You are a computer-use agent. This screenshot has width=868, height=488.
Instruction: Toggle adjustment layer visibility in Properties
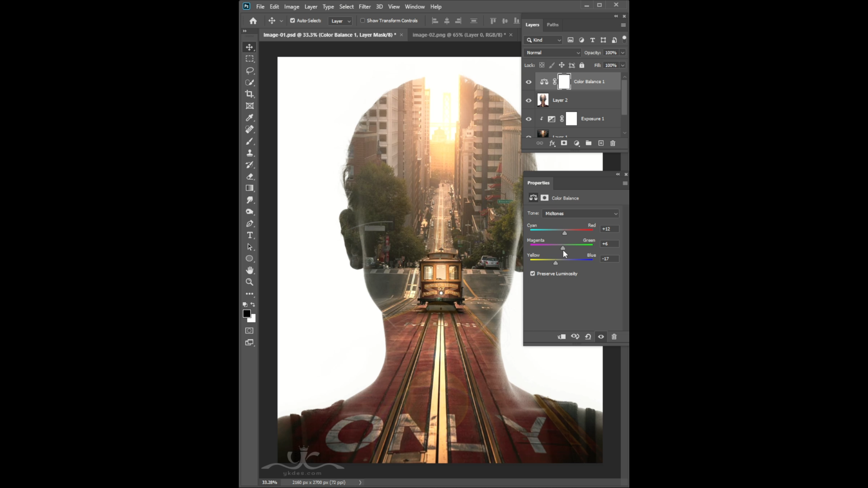[601, 337]
